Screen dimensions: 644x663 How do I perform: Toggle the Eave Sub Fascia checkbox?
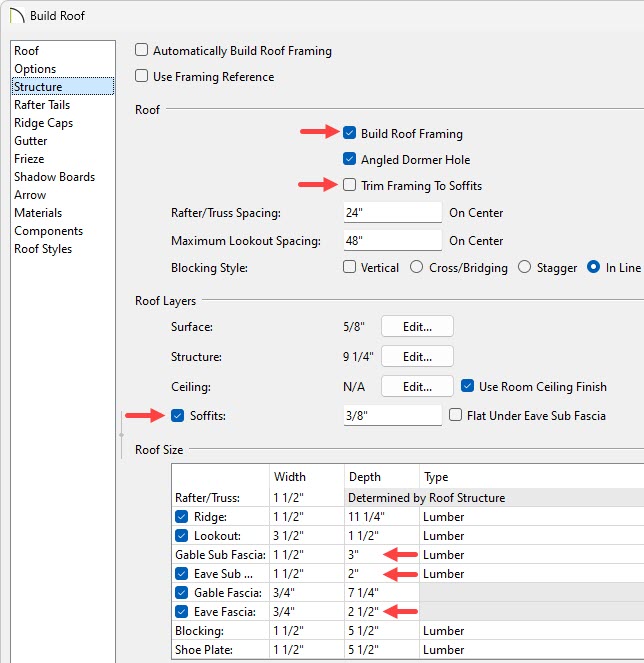pyautogui.click(x=181, y=574)
